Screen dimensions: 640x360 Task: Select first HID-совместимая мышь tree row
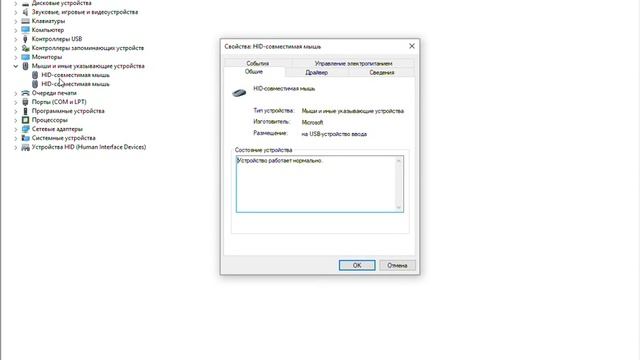coord(76,75)
